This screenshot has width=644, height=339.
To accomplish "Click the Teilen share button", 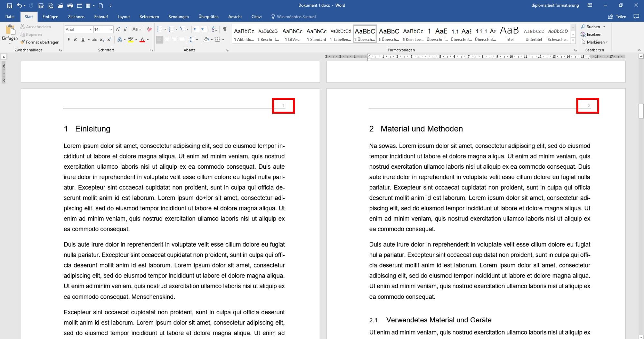I will (617, 17).
